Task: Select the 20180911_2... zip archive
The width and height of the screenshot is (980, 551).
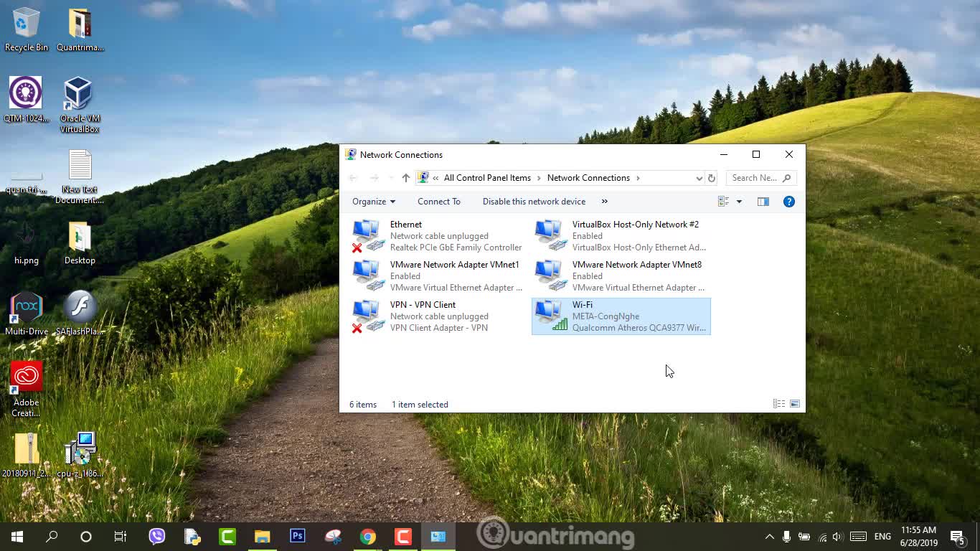Action: 27,456
